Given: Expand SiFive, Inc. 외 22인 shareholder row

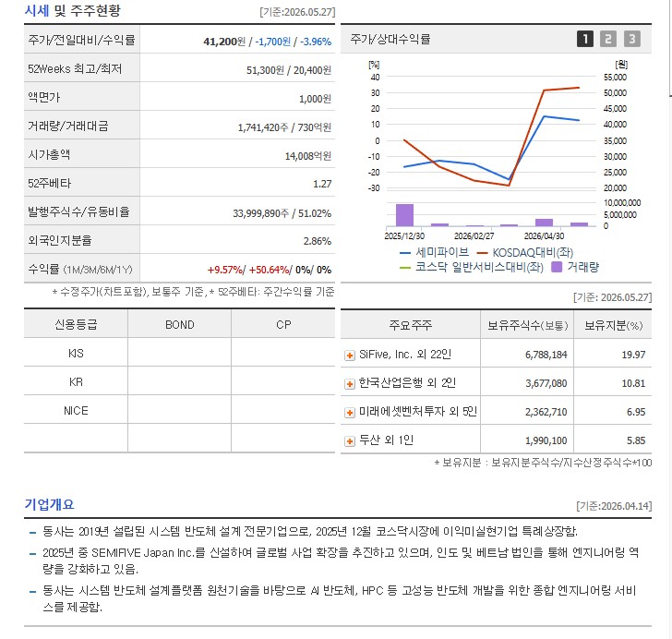Looking at the screenshot, I should tap(350, 356).
